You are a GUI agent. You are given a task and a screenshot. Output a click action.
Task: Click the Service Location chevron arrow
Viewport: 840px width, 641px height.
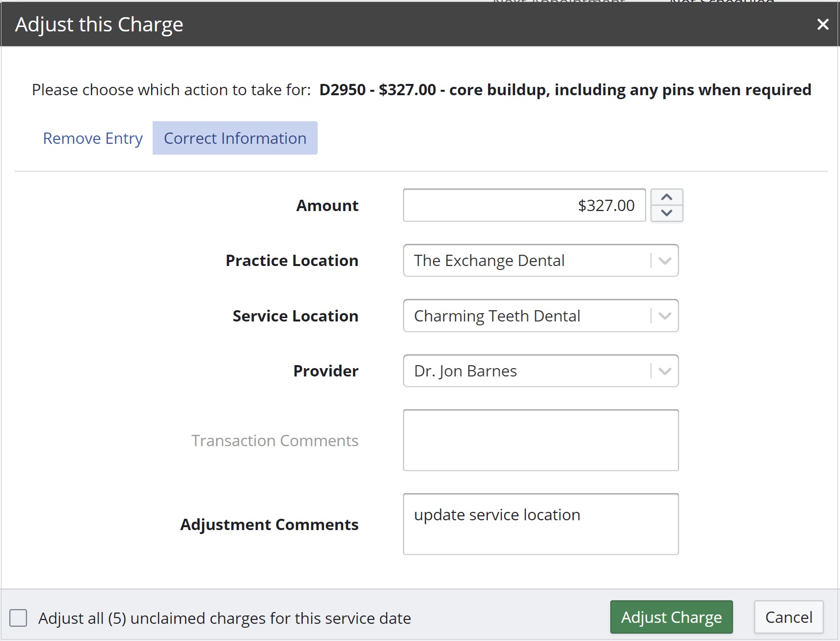665,316
